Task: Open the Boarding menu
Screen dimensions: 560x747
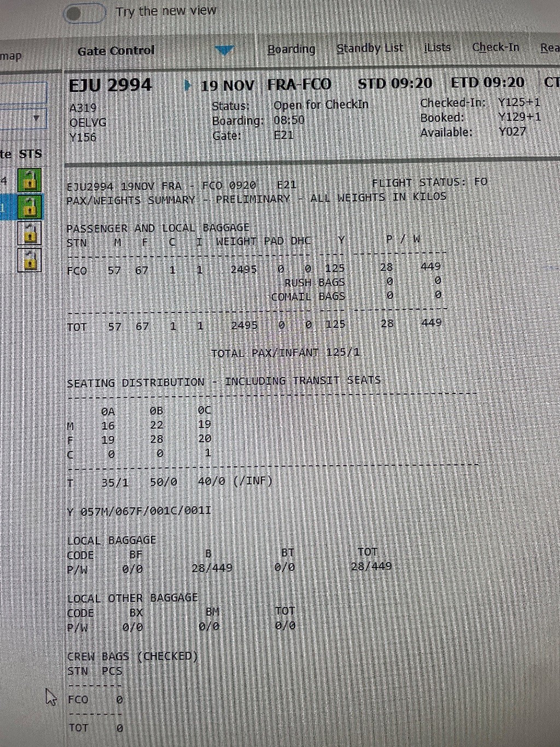Action: pyautogui.click(x=291, y=49)
